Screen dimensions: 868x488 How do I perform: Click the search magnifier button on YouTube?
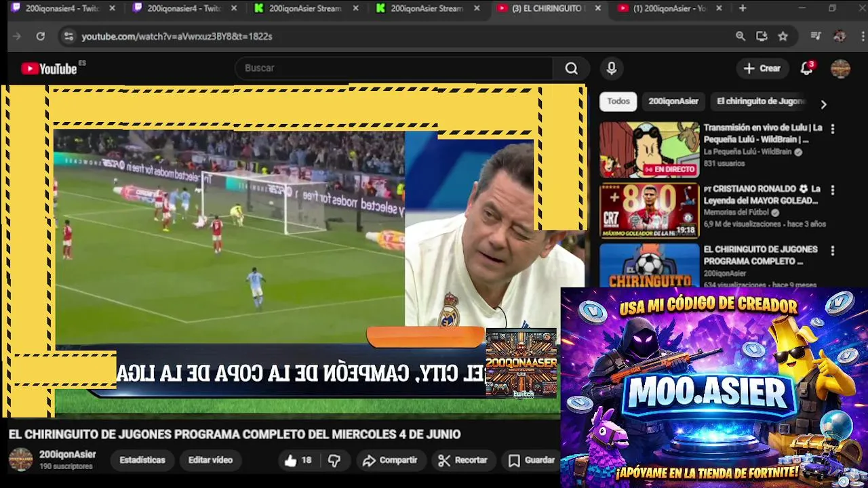571,68
